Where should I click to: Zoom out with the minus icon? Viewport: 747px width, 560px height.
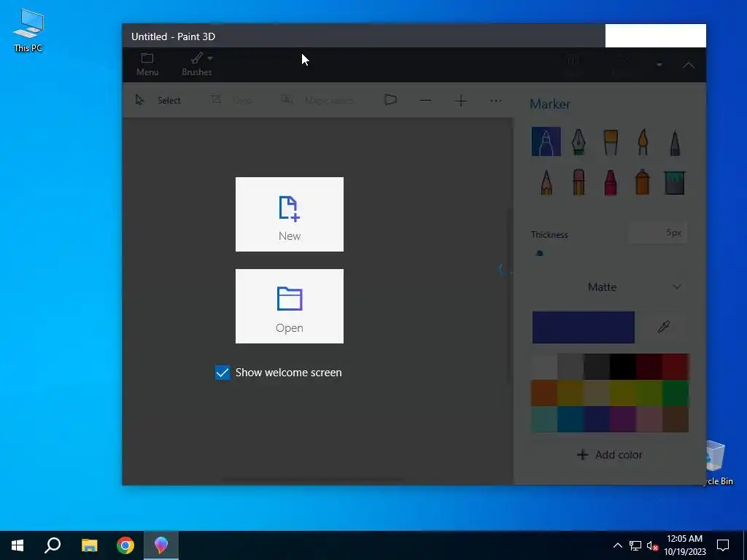click(x=426, y=101)
